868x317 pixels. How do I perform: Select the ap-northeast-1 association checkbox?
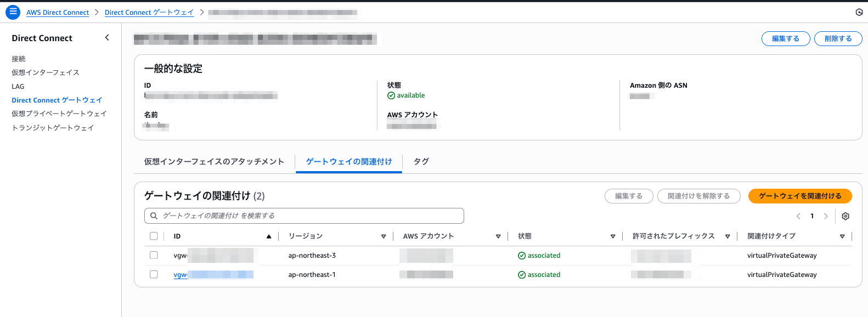154,274
